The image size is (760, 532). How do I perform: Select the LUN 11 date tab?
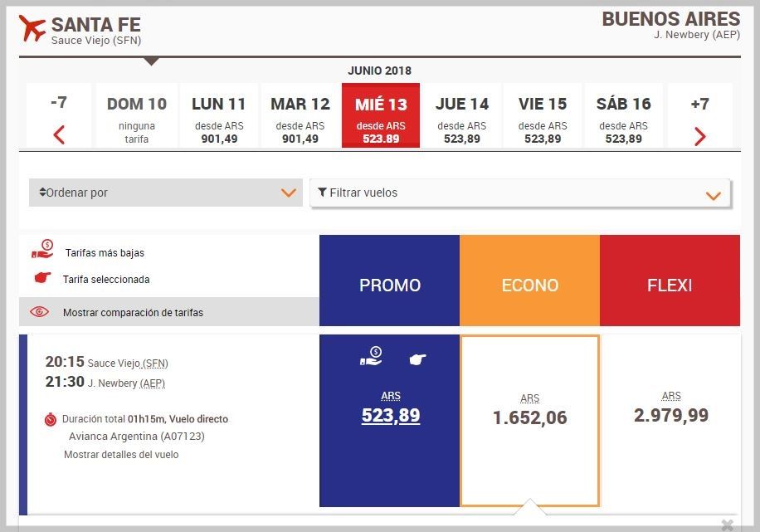[x=219, y=116]
